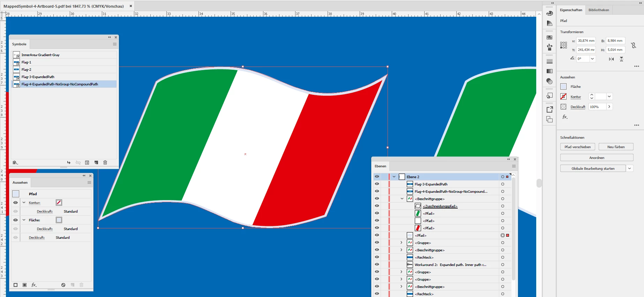Clear appearance icon in Aussehen panel
This screenshot has width=644, height=297.
(63, 285)
